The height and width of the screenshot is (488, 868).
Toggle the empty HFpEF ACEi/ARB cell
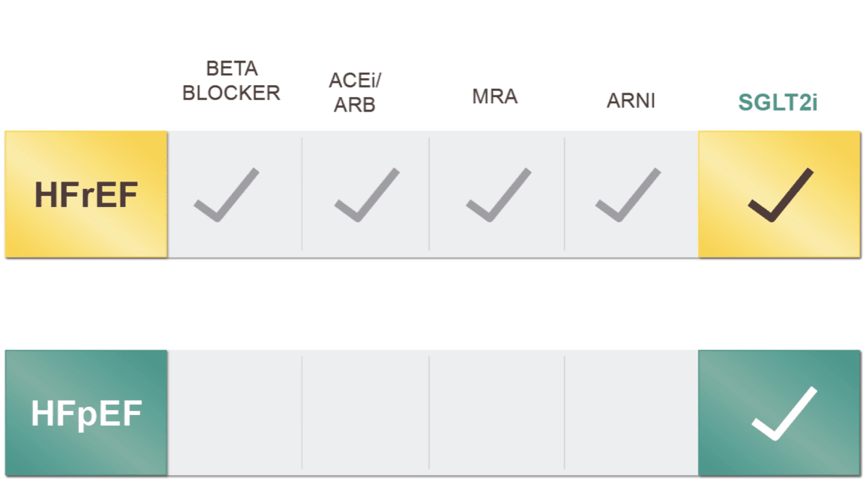(365, 413)
